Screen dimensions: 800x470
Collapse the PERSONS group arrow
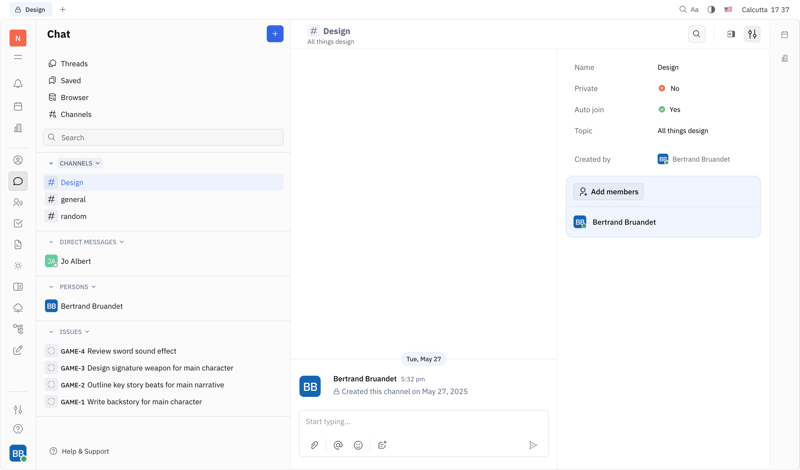[x=51, y=287]
